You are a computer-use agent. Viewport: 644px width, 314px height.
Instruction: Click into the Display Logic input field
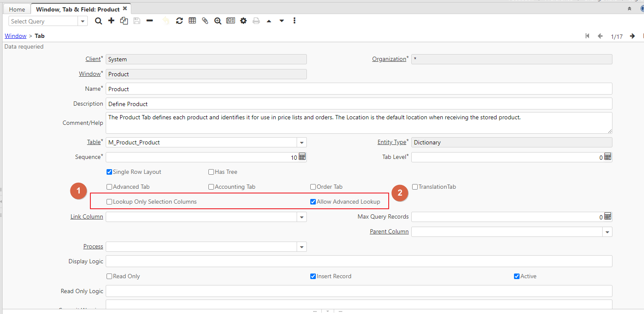click(x=358, y=261)
